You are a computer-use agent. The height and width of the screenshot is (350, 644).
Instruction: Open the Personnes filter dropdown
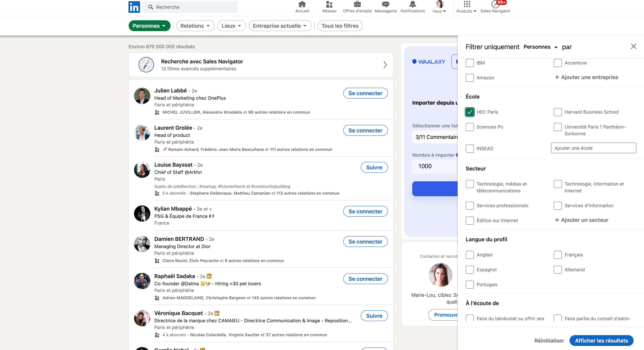point(149,26)
